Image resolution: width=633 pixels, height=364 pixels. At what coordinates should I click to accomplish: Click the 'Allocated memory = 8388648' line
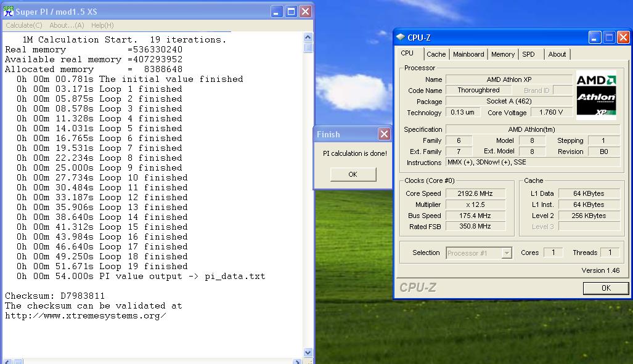[x=94, y=70]
